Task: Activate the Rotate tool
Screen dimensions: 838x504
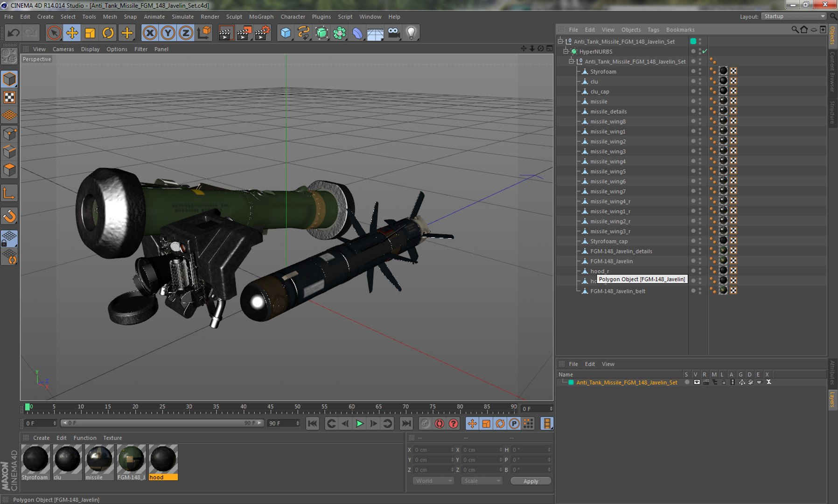Action: pos(108,33)
